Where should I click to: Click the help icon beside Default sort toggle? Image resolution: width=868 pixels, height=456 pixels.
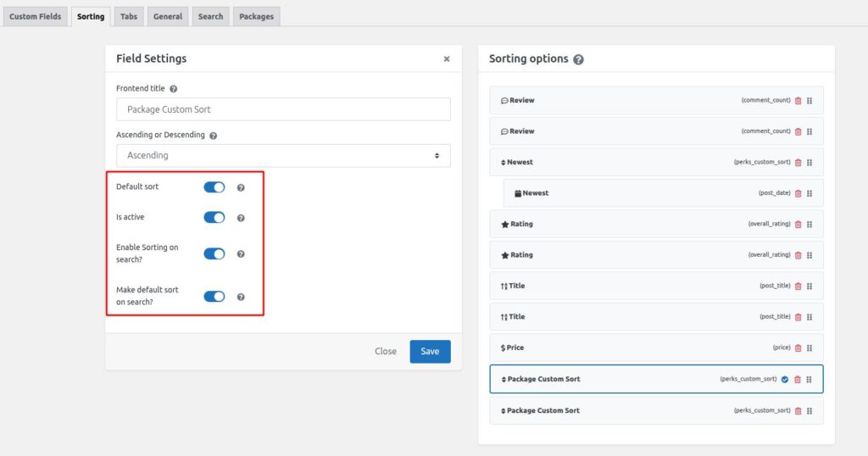(x=241, y=187)
